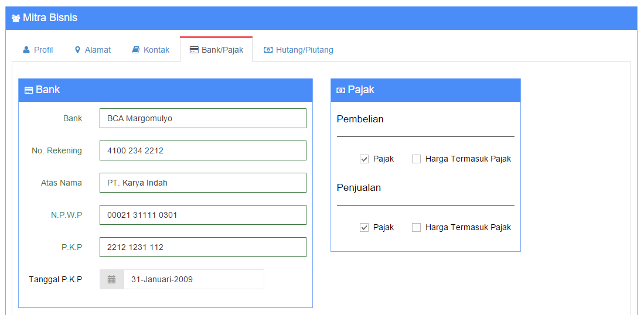Click the Profil tab person icon
This screenshot has width=644, height=315.
[x=26, y=50]
